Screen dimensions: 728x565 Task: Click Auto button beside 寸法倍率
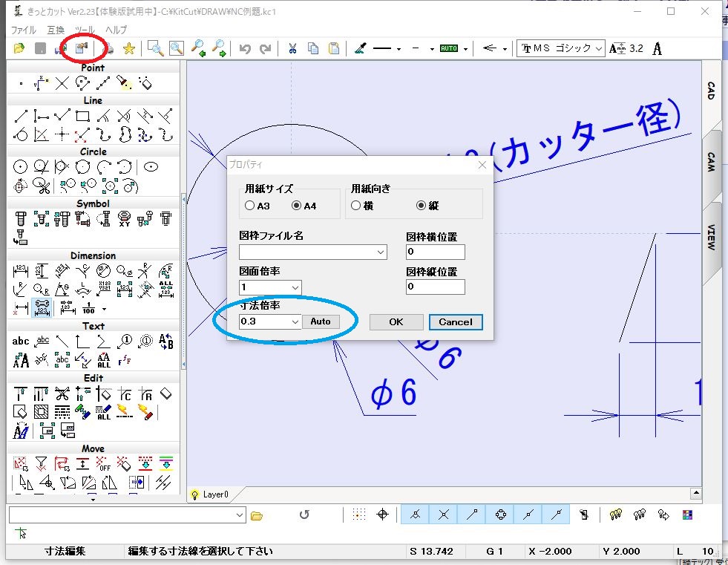[321, 321]
